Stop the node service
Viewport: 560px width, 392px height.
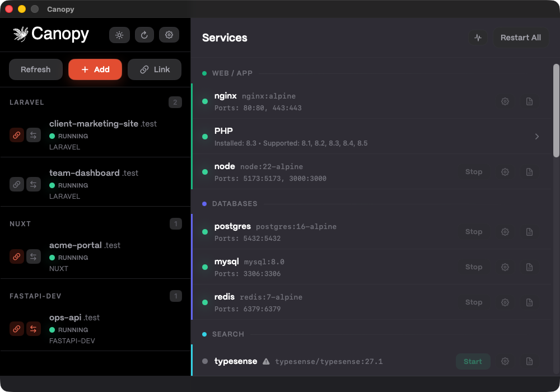[474, 172]
